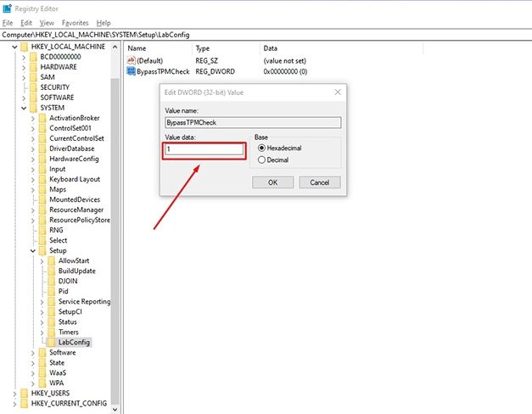Select the DJOIN tree item

coord(68,281)
